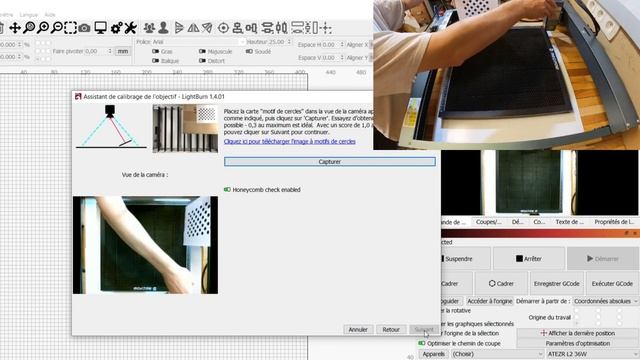Click the Espace V spinner arrows

[342, 58]
